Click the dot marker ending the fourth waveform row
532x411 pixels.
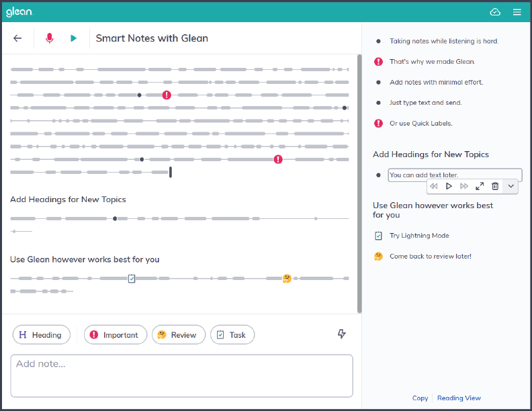(x=345, y=108)
